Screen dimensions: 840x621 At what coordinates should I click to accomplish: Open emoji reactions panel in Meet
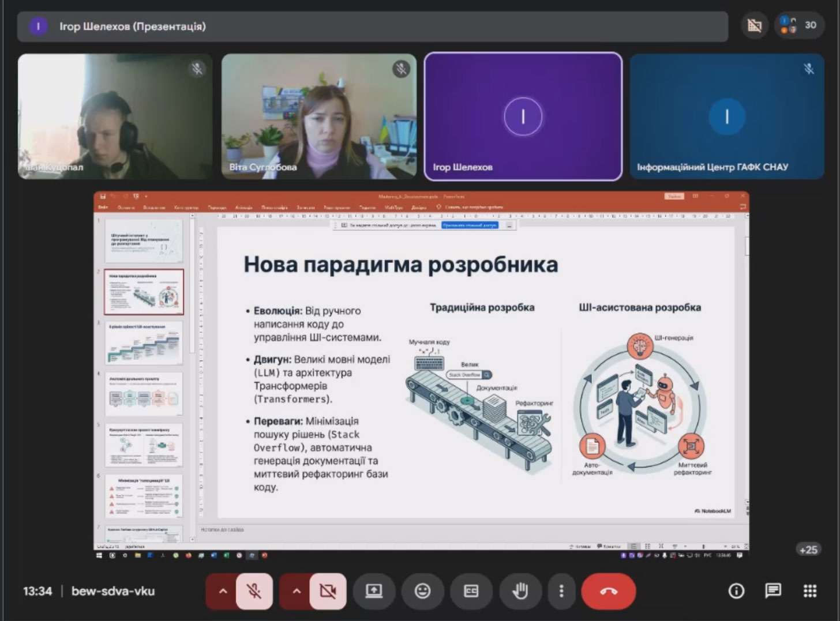click(x=422, y=591)
